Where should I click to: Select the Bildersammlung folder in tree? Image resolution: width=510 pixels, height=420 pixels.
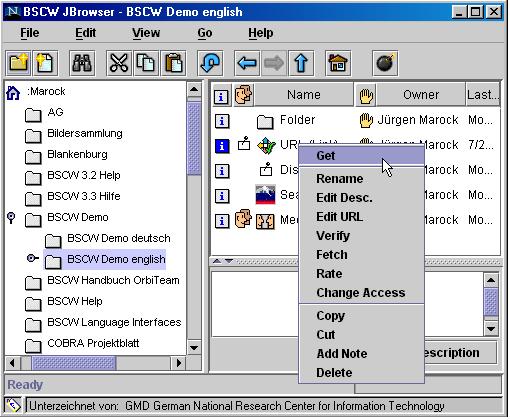(74, 134)
